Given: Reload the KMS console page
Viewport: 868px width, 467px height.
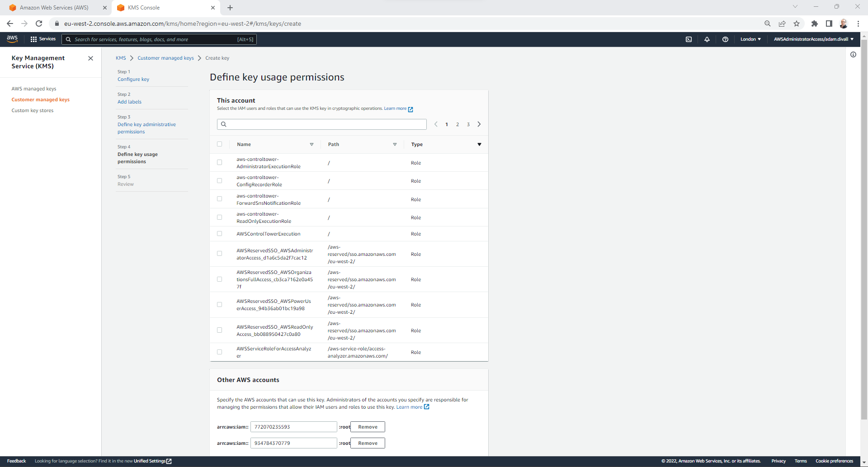Looking at the screenshot, I should coord(39,24).
